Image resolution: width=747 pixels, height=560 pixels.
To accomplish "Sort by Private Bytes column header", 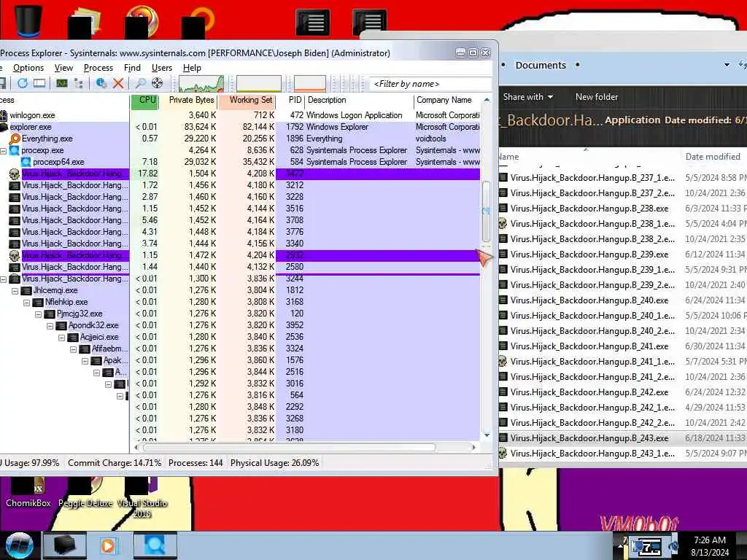I will coord(188,100).
